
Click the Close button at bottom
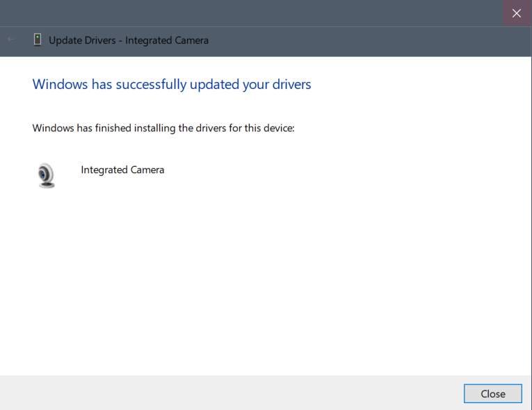[492, 393]
